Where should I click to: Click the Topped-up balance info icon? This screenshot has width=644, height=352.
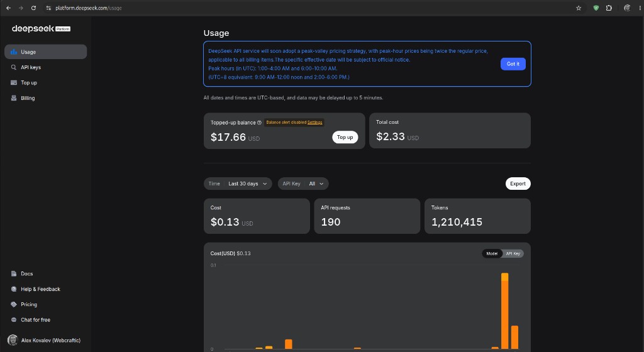pos(259,122)
